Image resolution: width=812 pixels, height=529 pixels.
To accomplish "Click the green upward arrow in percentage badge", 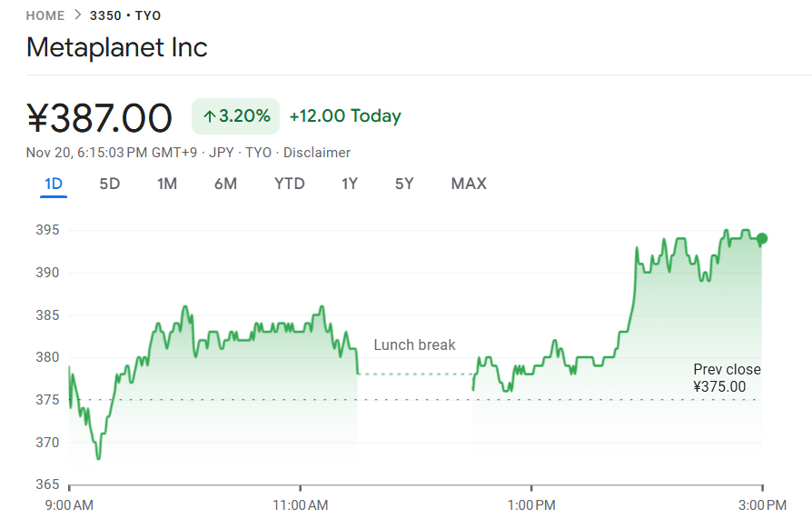I will tap(208, 115).
